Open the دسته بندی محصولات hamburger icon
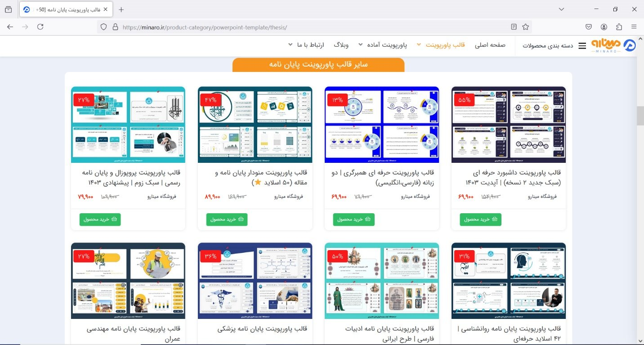The image size is (644, 345). (582, 45)
